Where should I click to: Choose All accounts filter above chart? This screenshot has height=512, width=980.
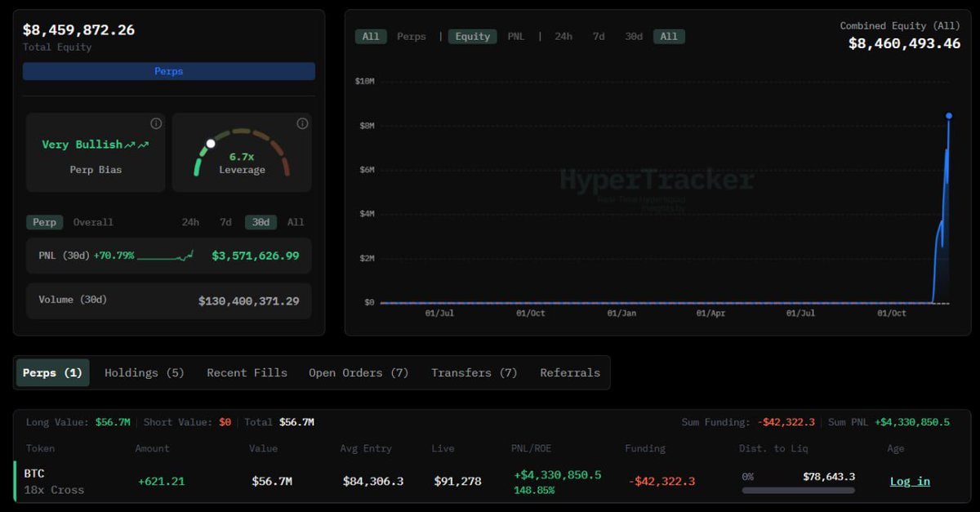[371, 37]
